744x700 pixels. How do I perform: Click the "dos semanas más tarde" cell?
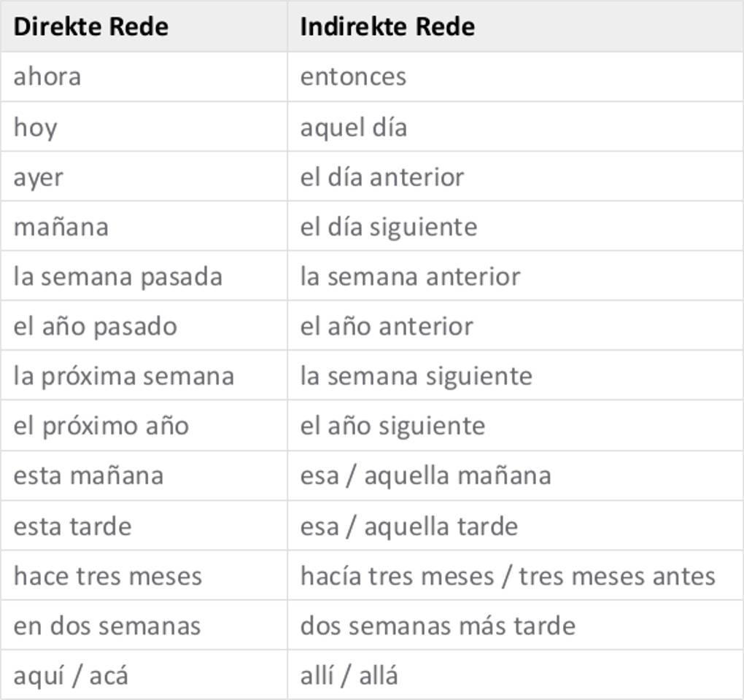tap(438, 626)
